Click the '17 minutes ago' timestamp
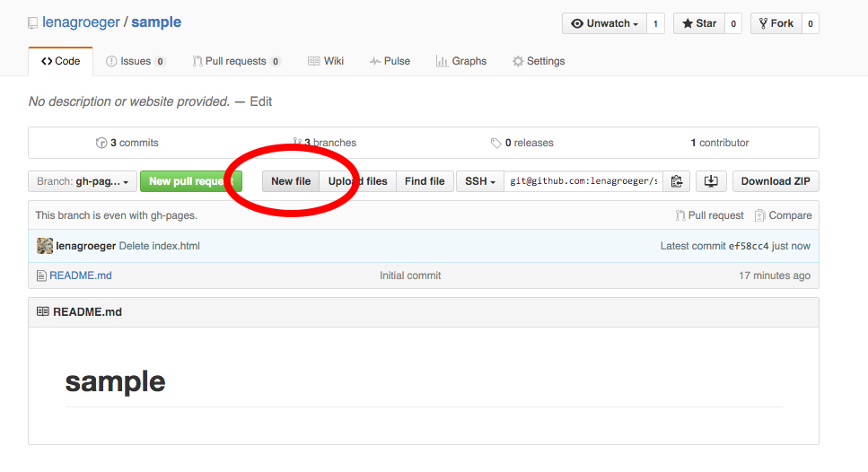Screen dimensions: 868x472 click(x=775, y=275)
